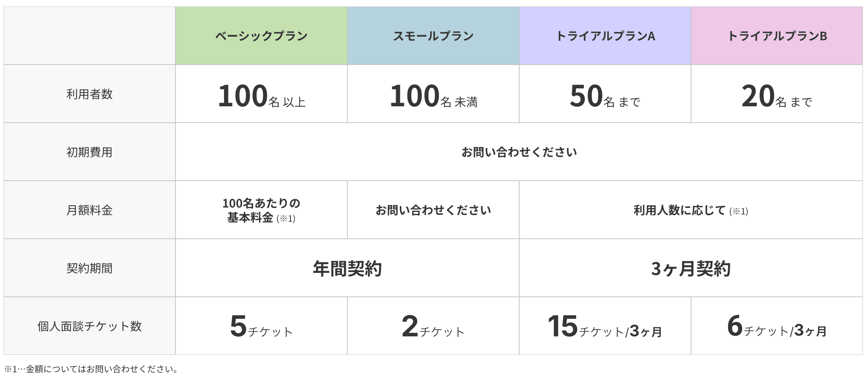Select the 利用者数 row label
The height and width of the screenshot is (381, 868).
coord(90,94)
